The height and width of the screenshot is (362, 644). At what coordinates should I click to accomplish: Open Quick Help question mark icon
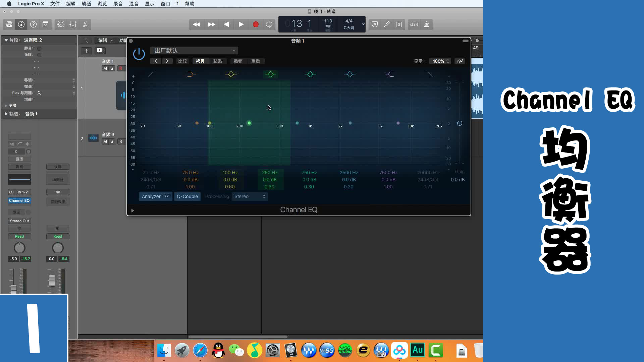[x=33, y=24]
